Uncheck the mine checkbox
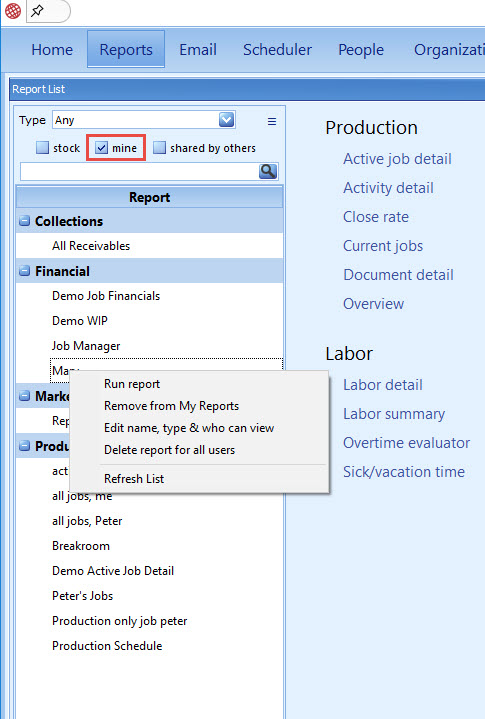Image resolution: width=485 pixels, height=719 pixels. (101, 148)
